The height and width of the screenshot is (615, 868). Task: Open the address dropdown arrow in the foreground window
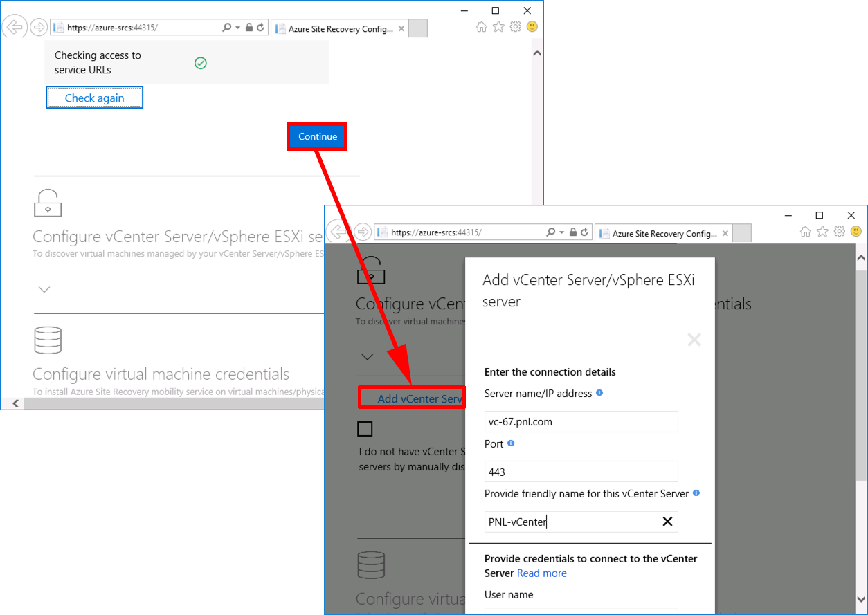(562, 232)
